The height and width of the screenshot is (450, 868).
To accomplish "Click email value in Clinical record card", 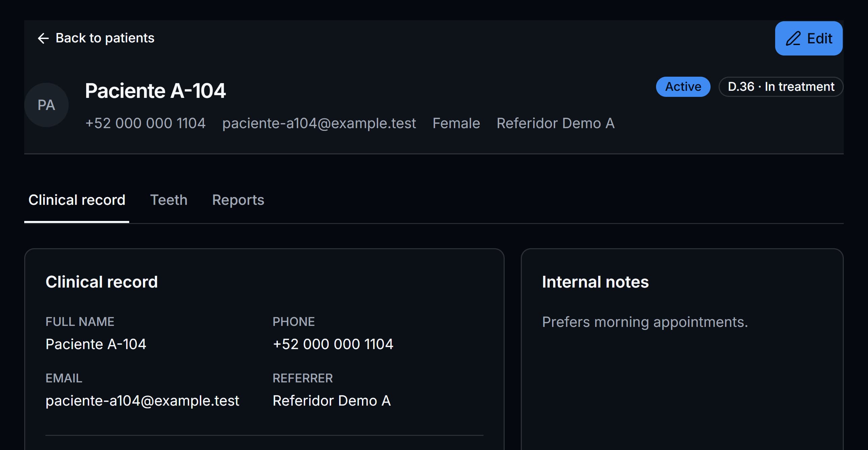I will (x=142, y=401).
